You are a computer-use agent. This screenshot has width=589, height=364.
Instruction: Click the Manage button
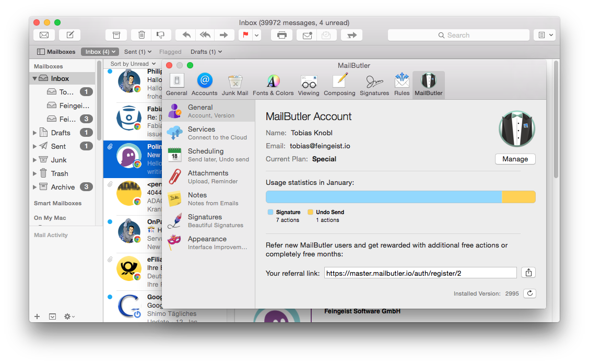point(515,159)
